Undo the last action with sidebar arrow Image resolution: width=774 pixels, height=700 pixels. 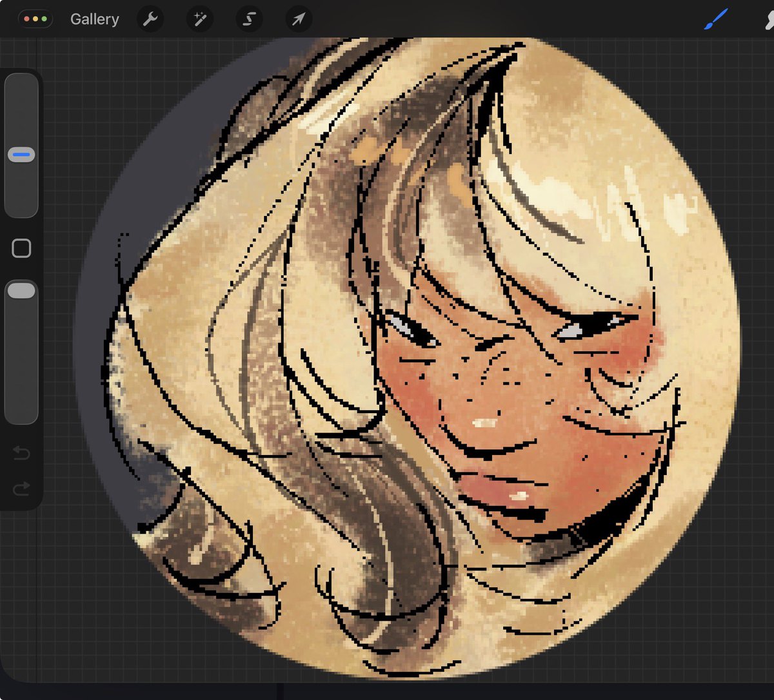[x=21, y=454]
